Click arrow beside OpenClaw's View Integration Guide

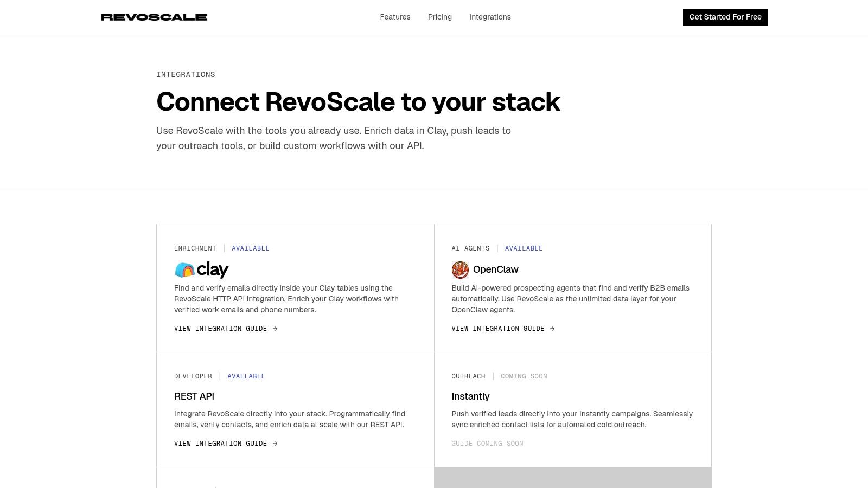tap(552, 329)
